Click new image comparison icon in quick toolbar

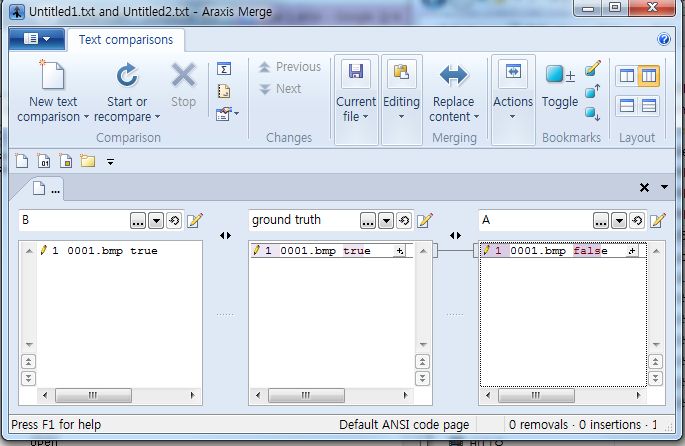(66, 161)
